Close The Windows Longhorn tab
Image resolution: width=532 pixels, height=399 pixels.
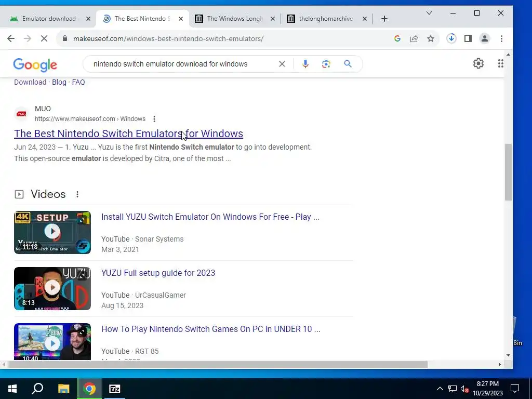tap(272, 19)
